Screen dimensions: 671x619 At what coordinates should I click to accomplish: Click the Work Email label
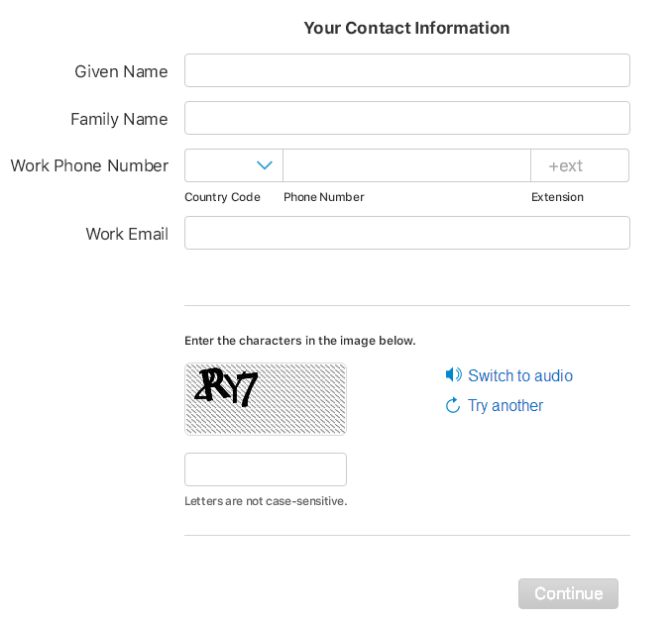tap(127, 234)
